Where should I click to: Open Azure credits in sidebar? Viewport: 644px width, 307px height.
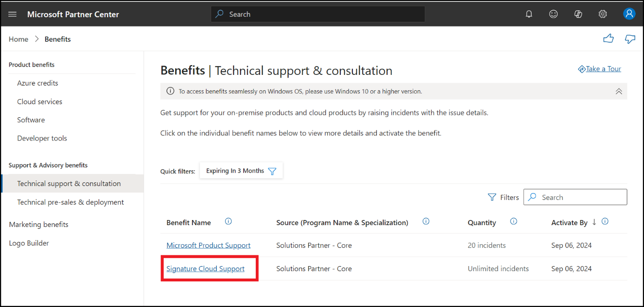pos(38,83)
